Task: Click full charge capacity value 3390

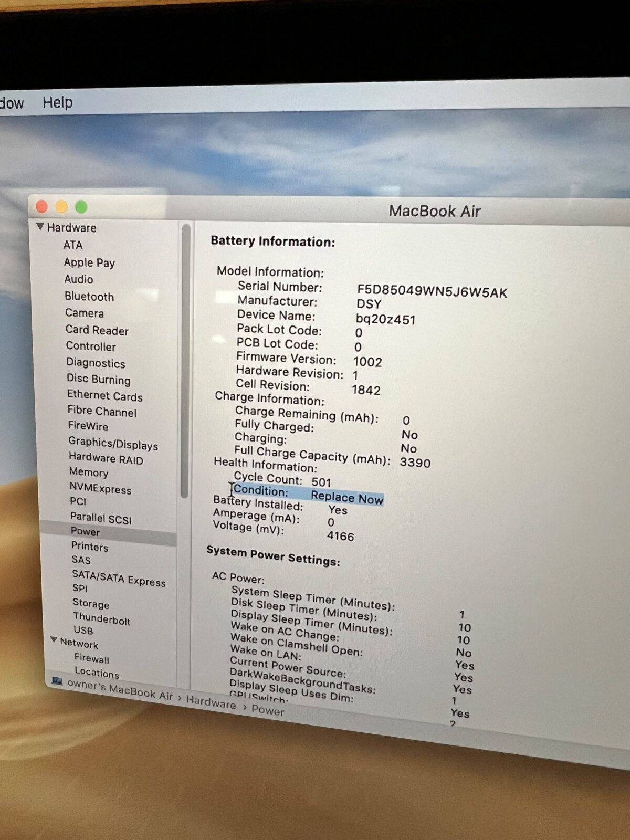Action: click(415, 463)
